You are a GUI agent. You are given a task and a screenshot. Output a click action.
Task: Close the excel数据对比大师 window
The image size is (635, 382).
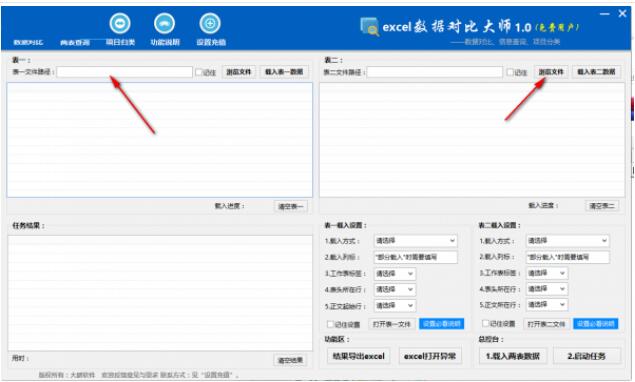click(x=622, y=14)
